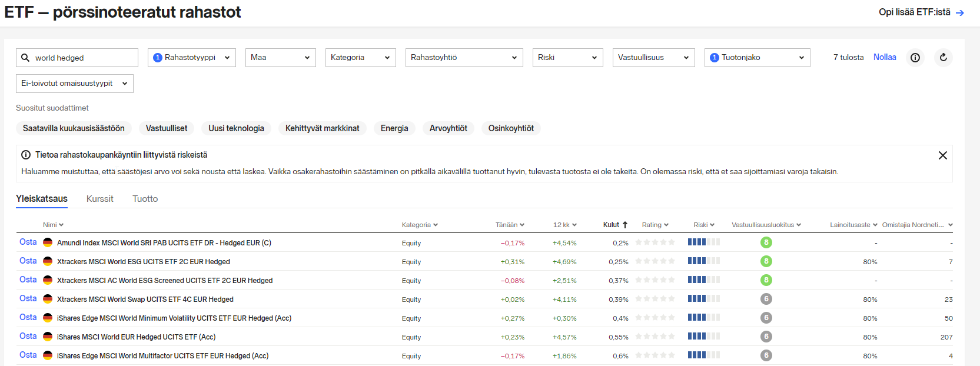Click Osta for Xtrackers MSCI World ESG
Image resolution: width=980 pixels, height=366 pixels.
coord(28,261)
